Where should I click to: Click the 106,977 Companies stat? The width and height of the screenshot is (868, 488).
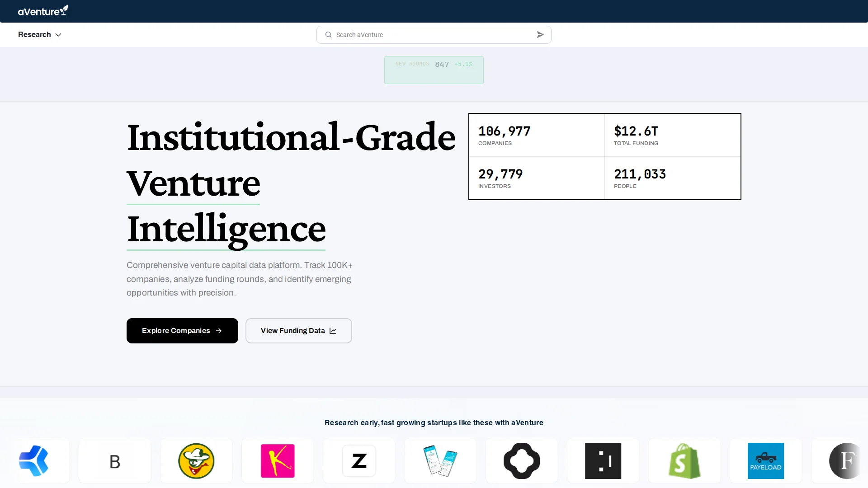[x=536, y=136]
